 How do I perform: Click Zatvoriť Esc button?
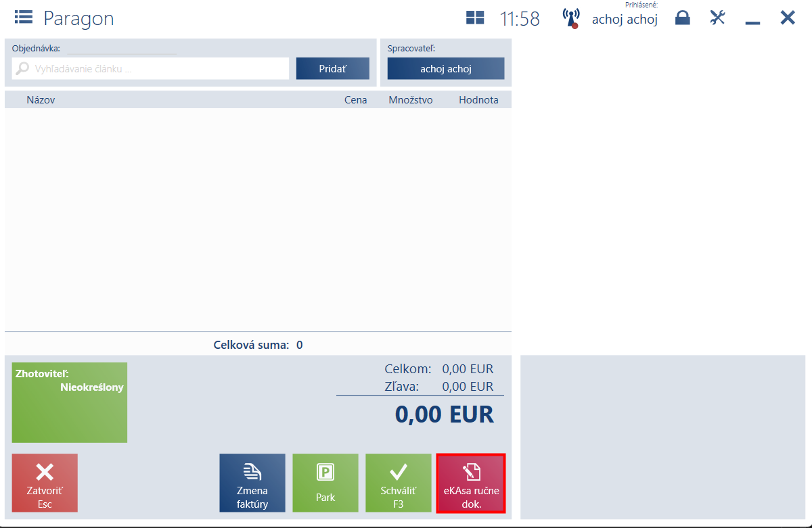pos(45,483)
